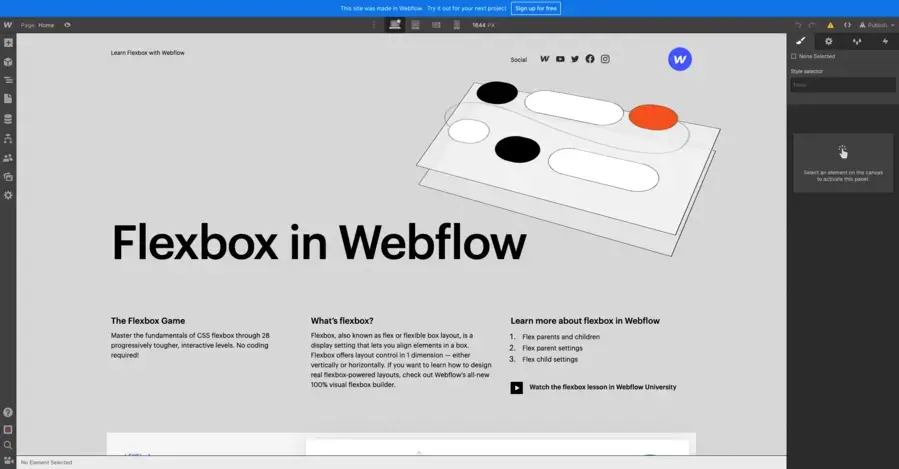Image resolution: width=899 pixels, height=469 pixels.
Task: Select the Flexbox in Webflow heading
Action: (x=319, y=243)
